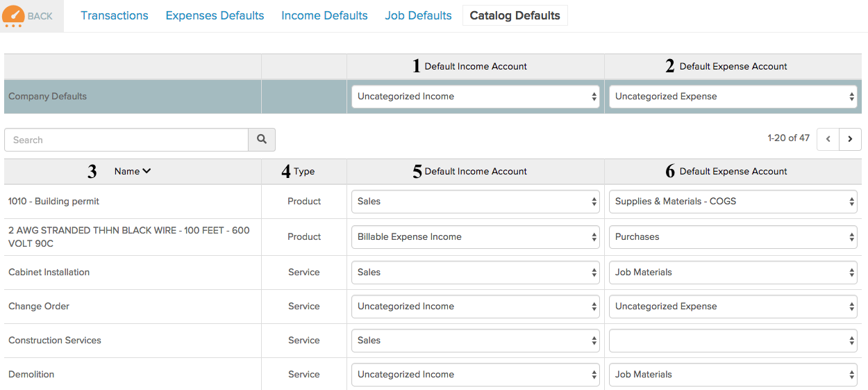Open Cabinet Installation income account dropdown
The height and width of the screenshot is (390, 868).
coord(476,273)
